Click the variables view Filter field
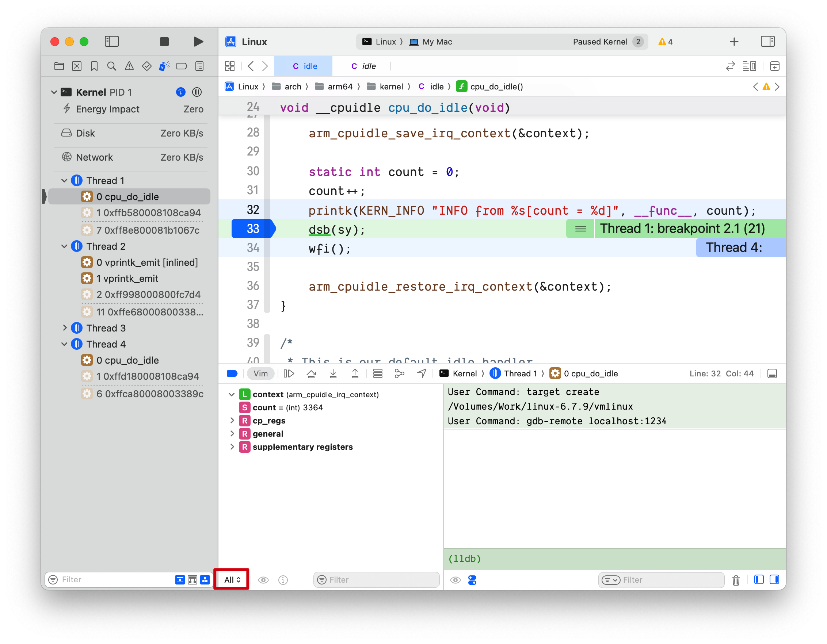This screenshot has height=644, width=827. click(x=376, y=580)
